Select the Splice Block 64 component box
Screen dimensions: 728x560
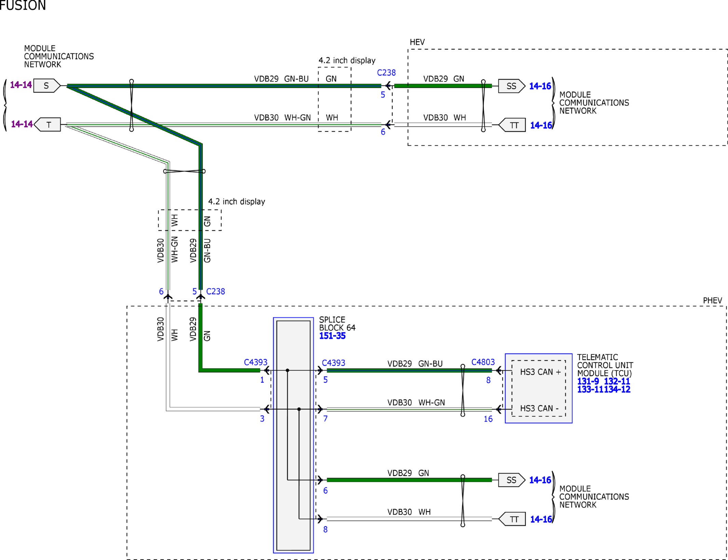[293, 435]
